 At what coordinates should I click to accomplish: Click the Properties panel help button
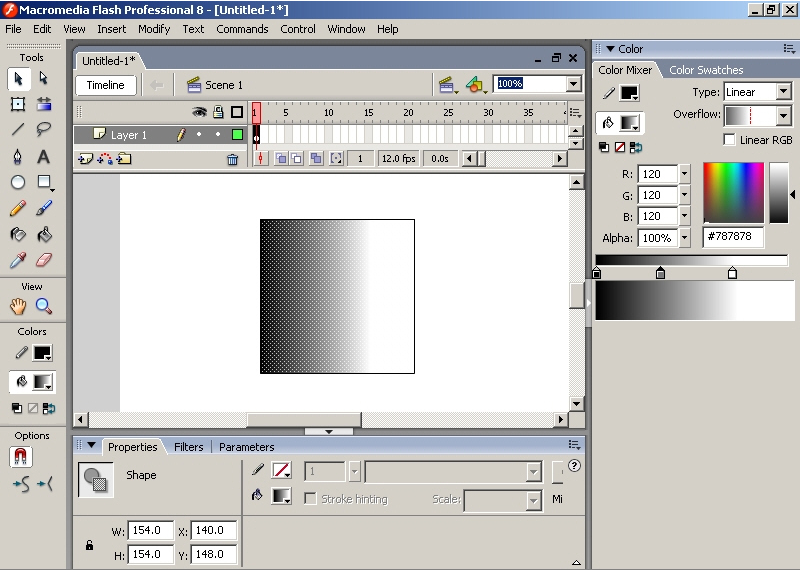pos(574,466)
